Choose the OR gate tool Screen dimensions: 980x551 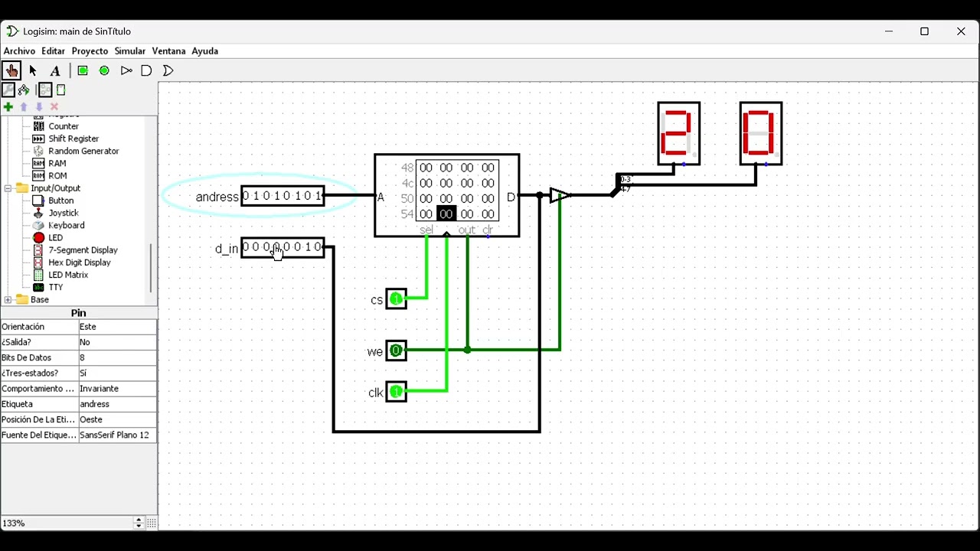tap(168, 70)
